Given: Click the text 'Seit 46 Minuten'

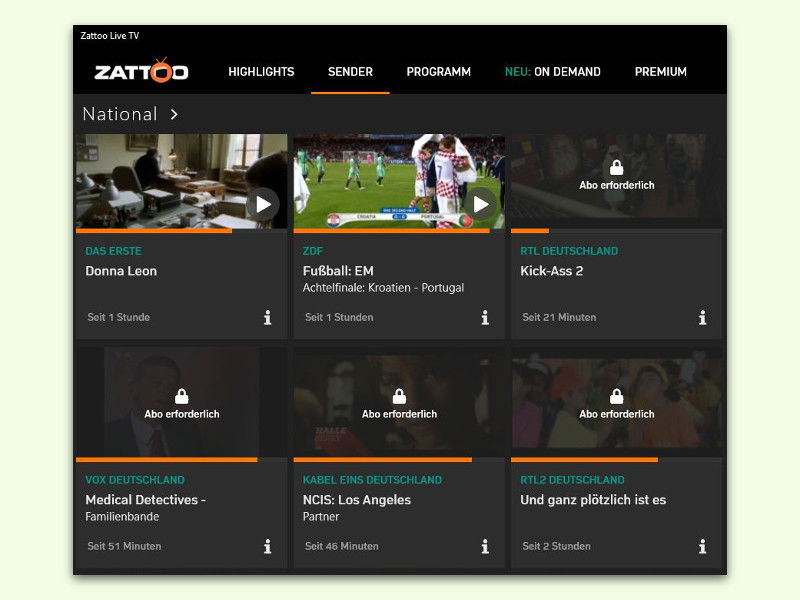Looking at the screenshot, I should pos(341,546).
